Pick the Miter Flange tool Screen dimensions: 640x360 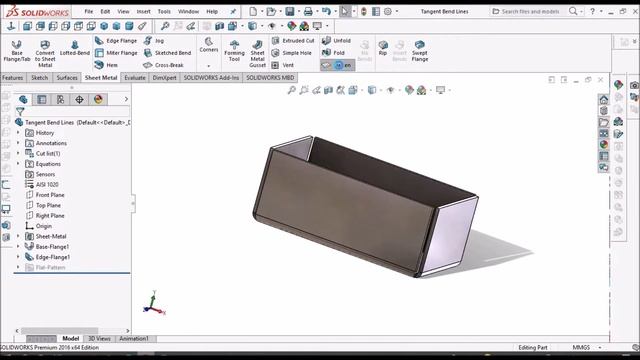point(116,53)
